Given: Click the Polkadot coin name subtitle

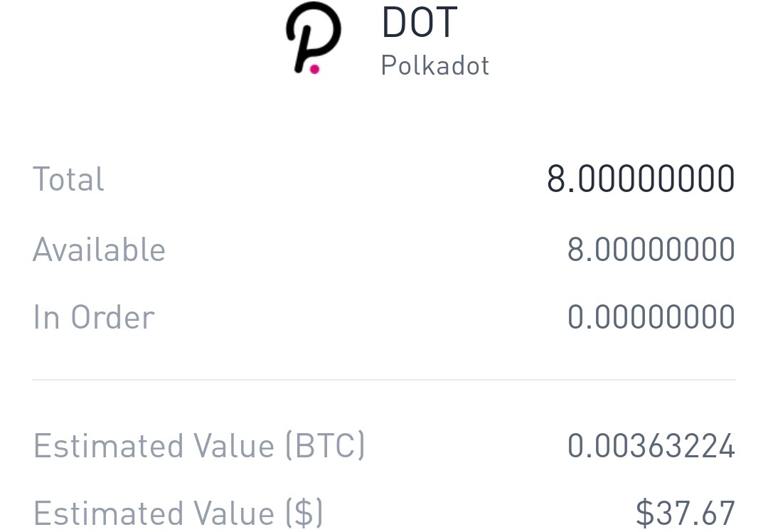Looking at the screenshot, I should coord(435,65).
